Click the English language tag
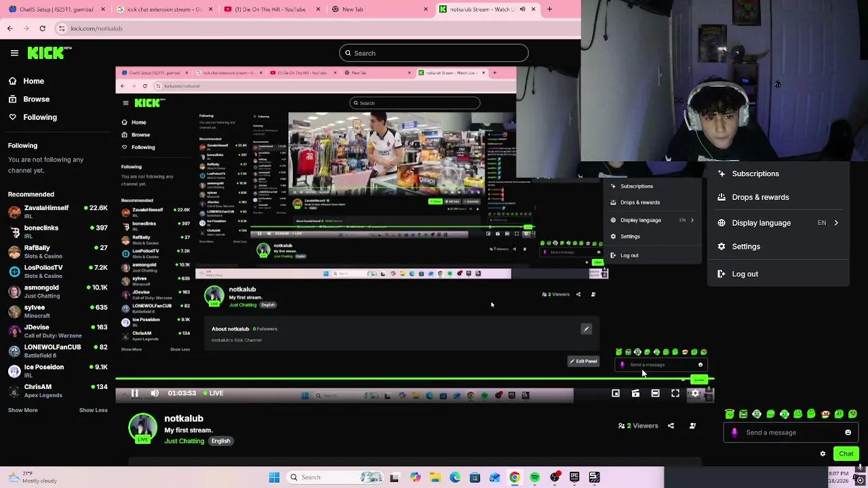Image resolution: width=868 pixels, height=488 pixels. [220, 441]
